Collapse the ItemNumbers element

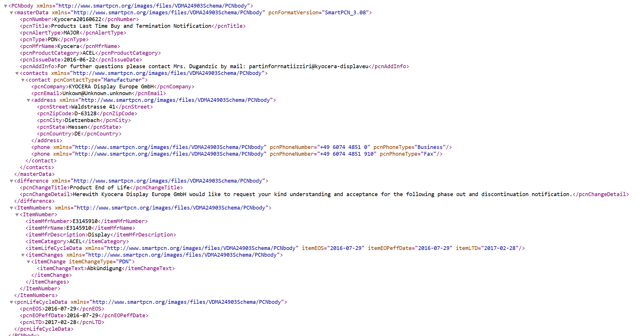(x=11, y=208)
